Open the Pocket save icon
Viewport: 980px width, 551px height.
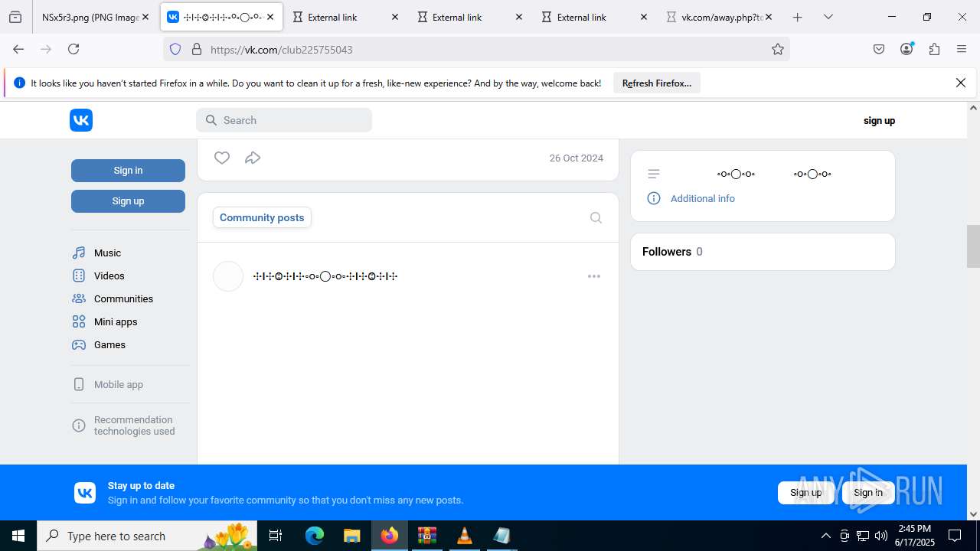pos(879,49)
